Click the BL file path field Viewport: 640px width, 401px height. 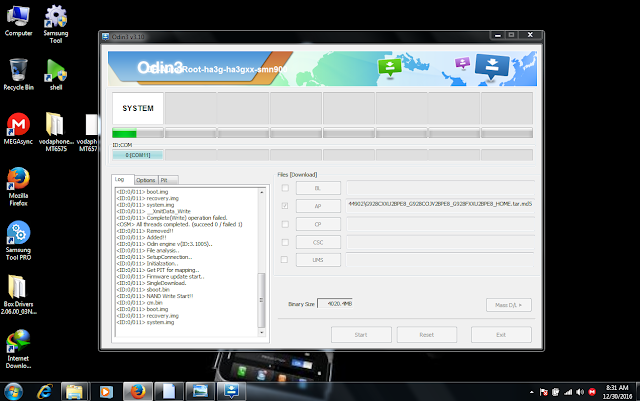tap(440, 188)
